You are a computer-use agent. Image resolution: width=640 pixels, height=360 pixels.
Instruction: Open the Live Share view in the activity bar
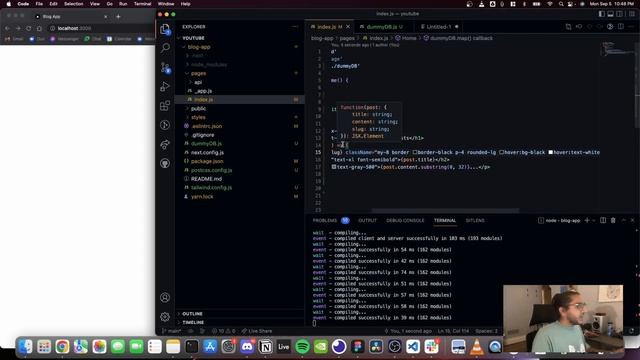click(165, 144)
